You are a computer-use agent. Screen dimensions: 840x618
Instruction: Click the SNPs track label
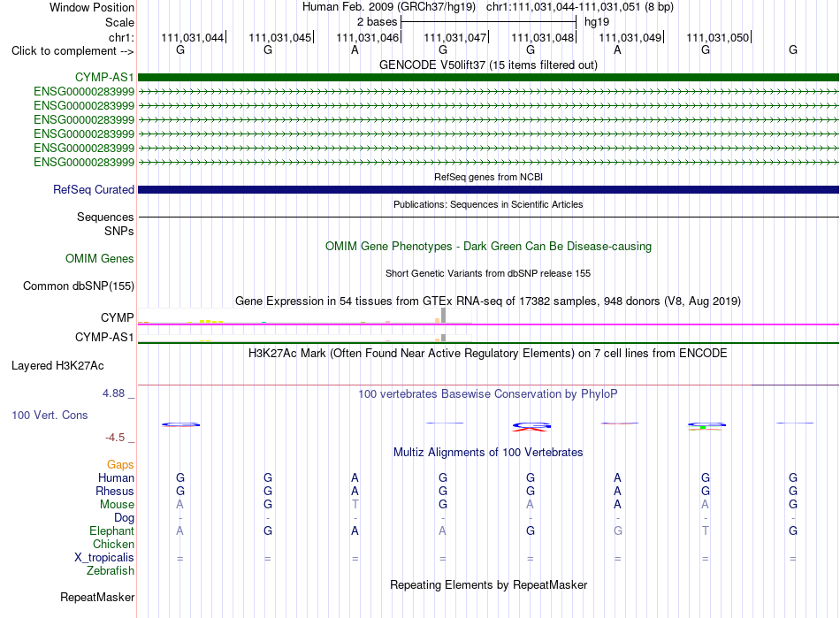click(x=119, y=231)
